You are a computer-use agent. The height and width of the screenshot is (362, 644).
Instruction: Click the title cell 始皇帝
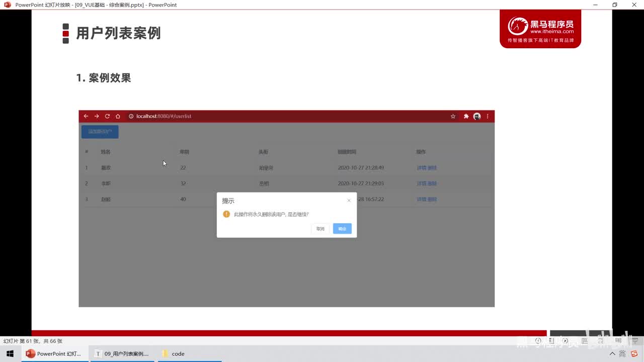tap(266, 168)
